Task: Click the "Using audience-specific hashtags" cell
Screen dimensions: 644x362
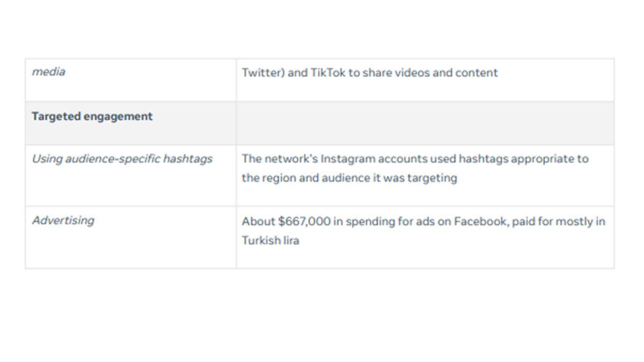Action: point(122,159)
